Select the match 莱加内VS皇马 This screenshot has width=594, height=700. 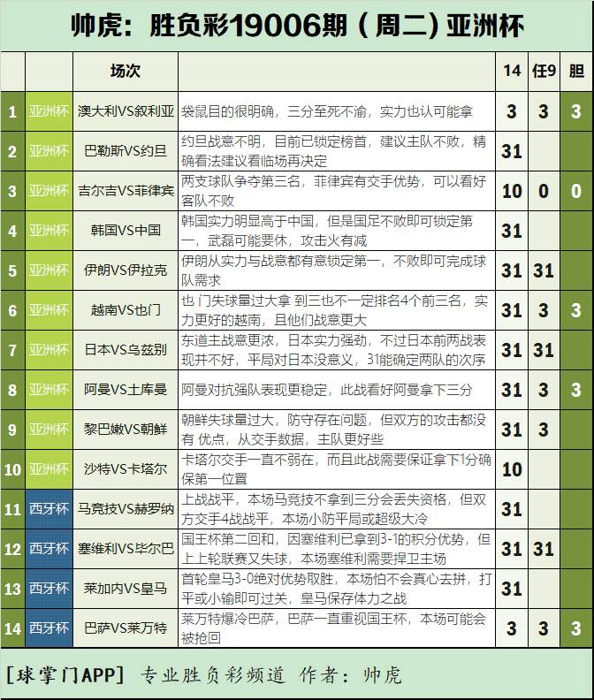126,589
